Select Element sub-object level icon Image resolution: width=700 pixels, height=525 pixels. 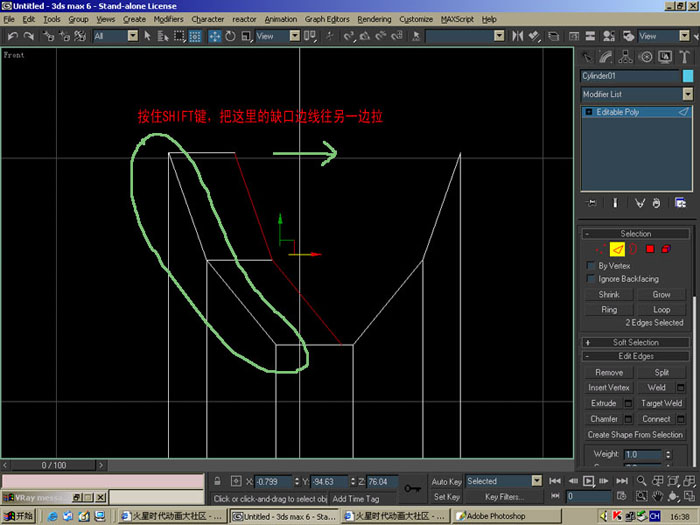coord(666,249)
